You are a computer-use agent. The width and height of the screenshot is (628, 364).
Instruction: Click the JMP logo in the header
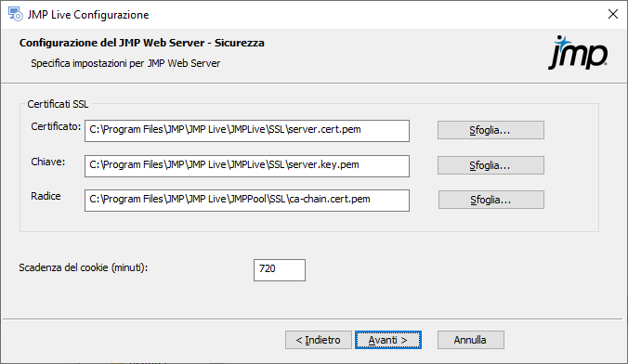click(x=578, y=53)
